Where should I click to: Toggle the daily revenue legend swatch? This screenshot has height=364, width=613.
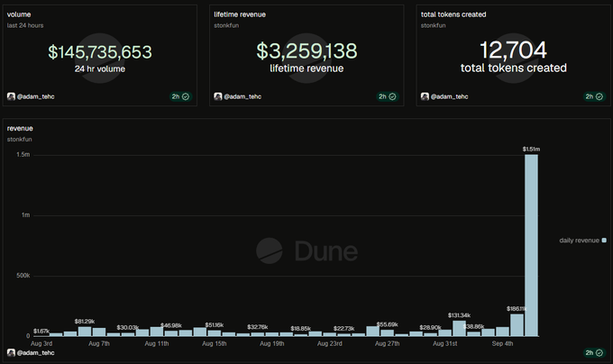(604, 241)
